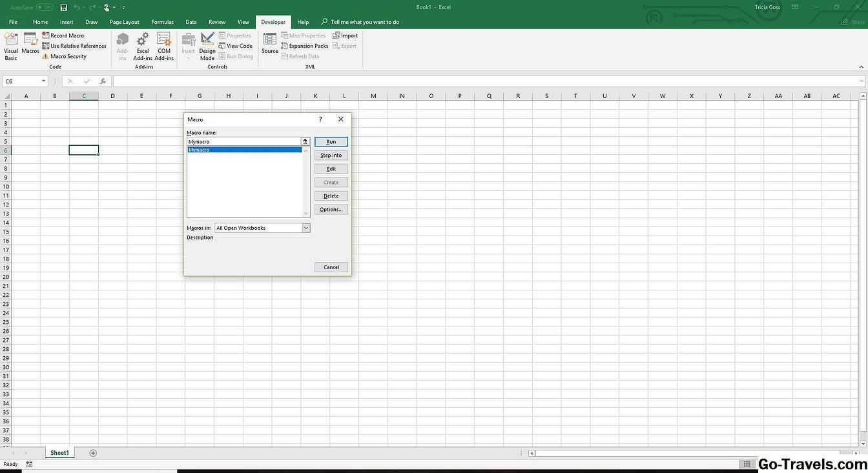Toggle the AutoSave switch
Screen dimensions: 868x473
coord(45,7)
